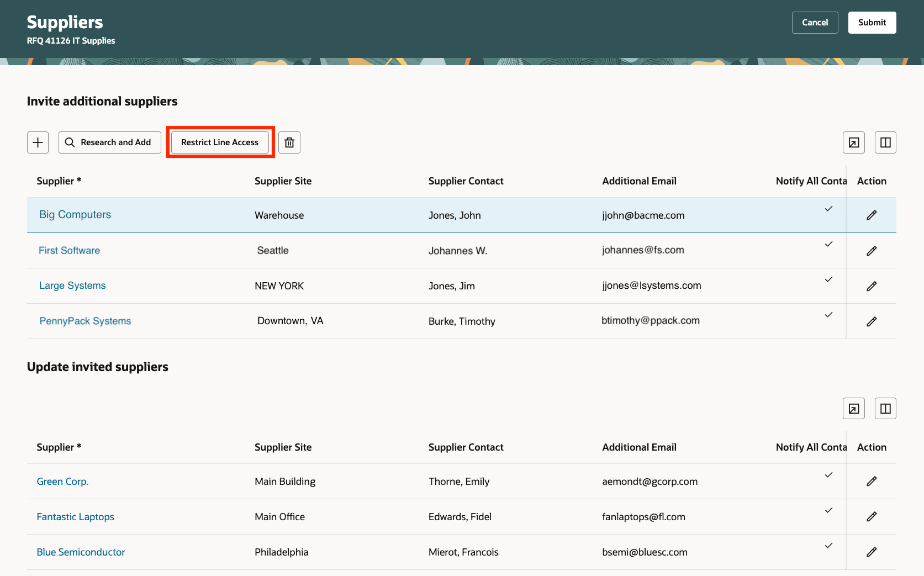Toggle notify check for Fantastic Laptops
Screen dimensions: 924x576
[828, 510]
